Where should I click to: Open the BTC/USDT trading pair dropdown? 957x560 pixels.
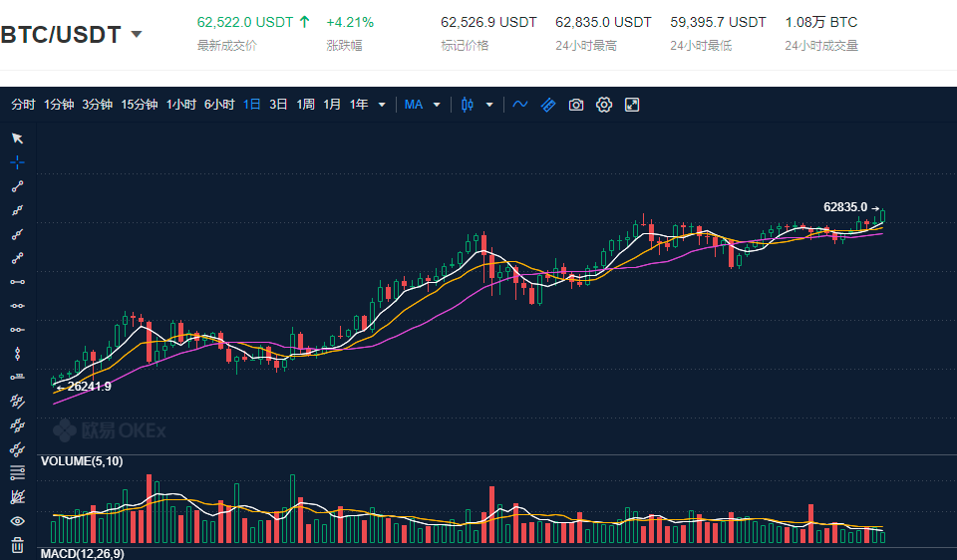pos(137,35)
